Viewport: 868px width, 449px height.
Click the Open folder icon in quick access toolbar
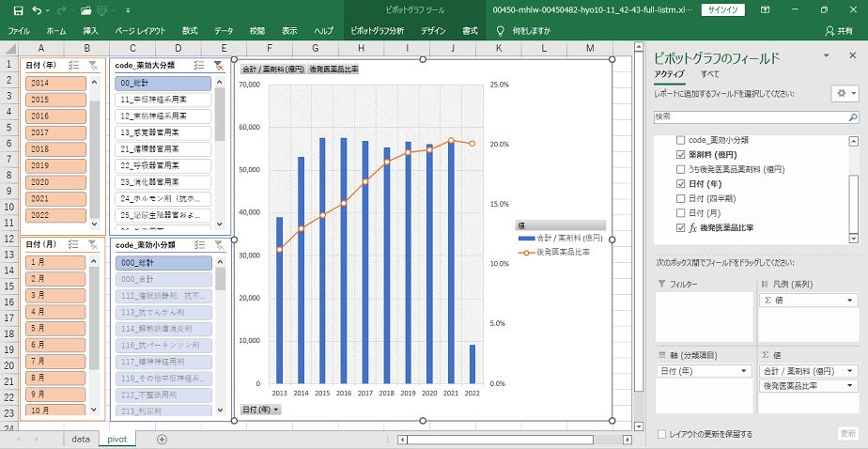[86, 10]
